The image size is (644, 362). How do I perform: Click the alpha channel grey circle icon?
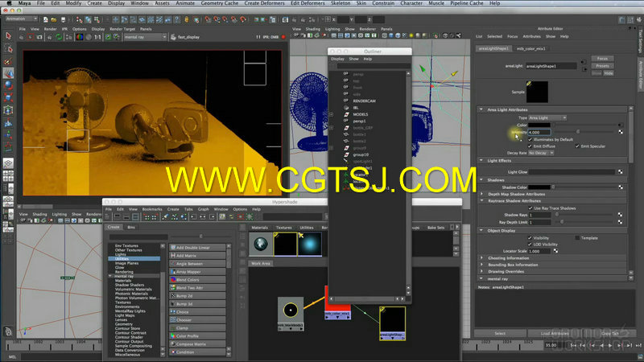click(x=89, y=37)
